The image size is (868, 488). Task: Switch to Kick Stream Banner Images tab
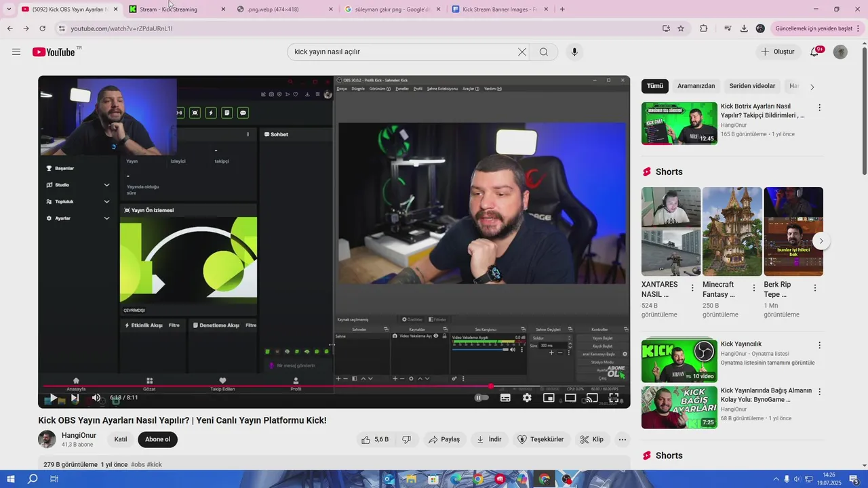tap(500, 9)
